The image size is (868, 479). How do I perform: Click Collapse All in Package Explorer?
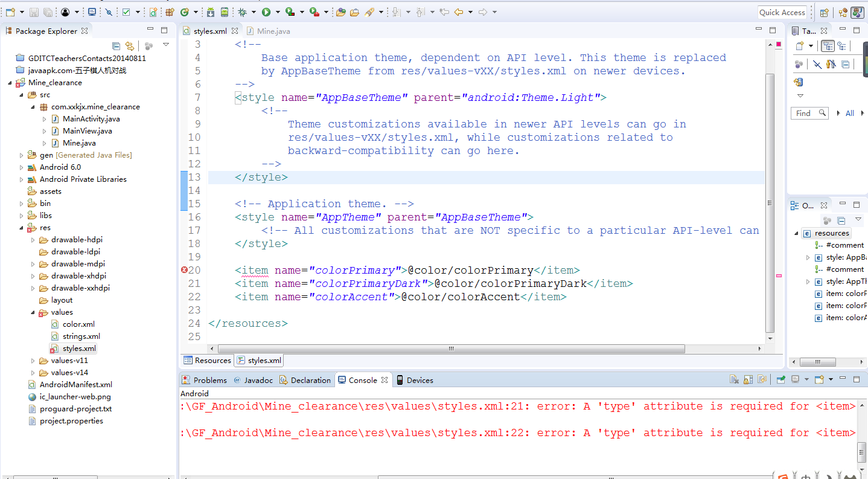pos(116,46)
